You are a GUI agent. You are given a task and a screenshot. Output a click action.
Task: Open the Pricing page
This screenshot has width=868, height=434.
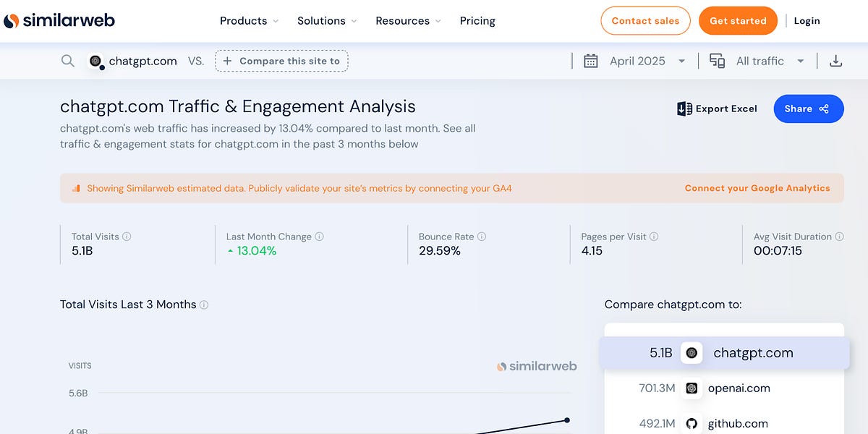477,21
